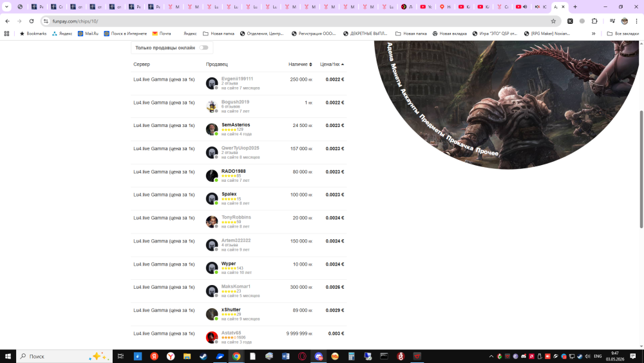Open SemAsterios seller link

coord(236,124)
